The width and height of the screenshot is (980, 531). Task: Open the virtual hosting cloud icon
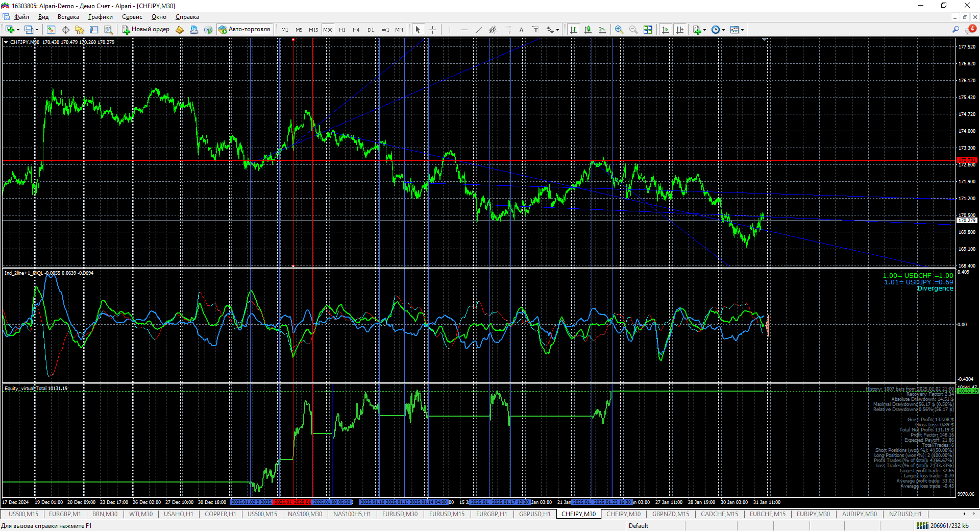pyautogui.click(x=194, y=30)
